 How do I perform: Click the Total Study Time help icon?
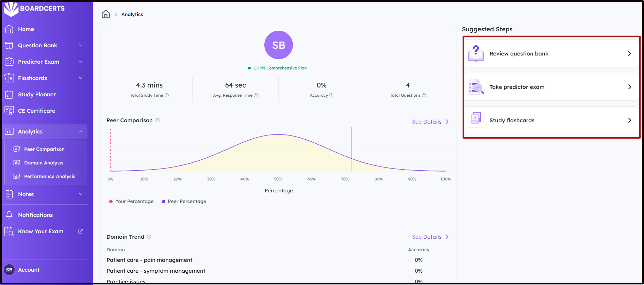[x=167, y=95]
